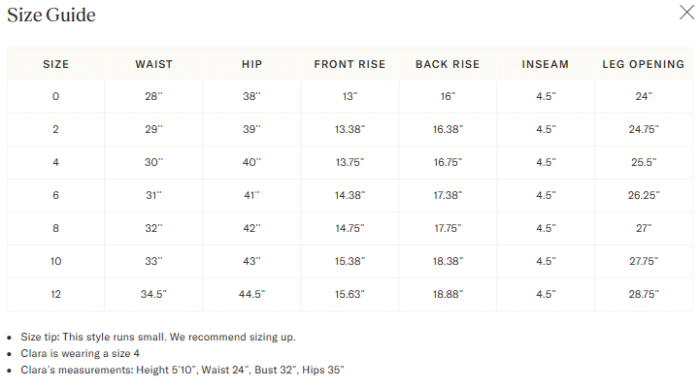Click the 28.75" leg opening cell

coord(644,294)
